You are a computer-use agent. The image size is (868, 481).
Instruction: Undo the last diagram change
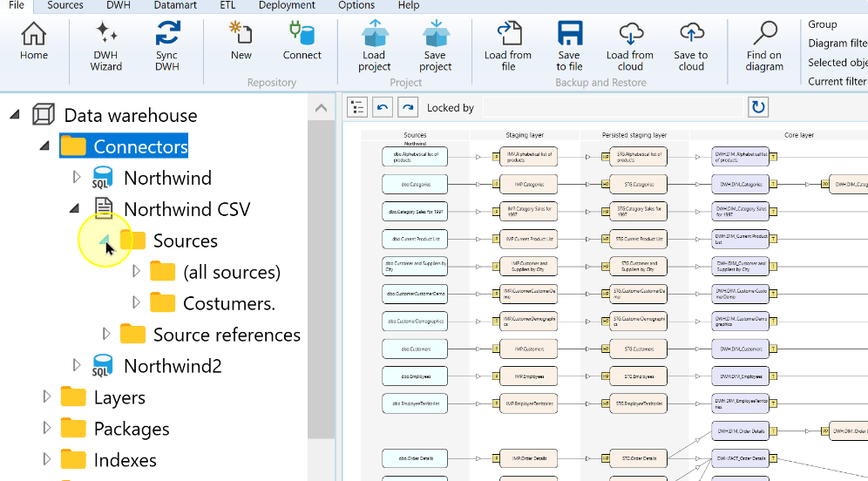(x=383, y=107)
